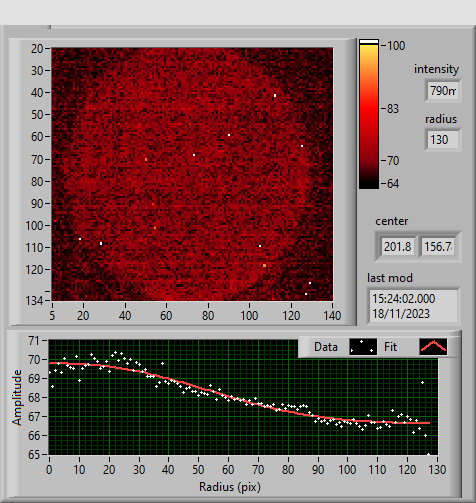Click the Data label in the plot legend
This screenshot has height=503, width=476.
326,347
